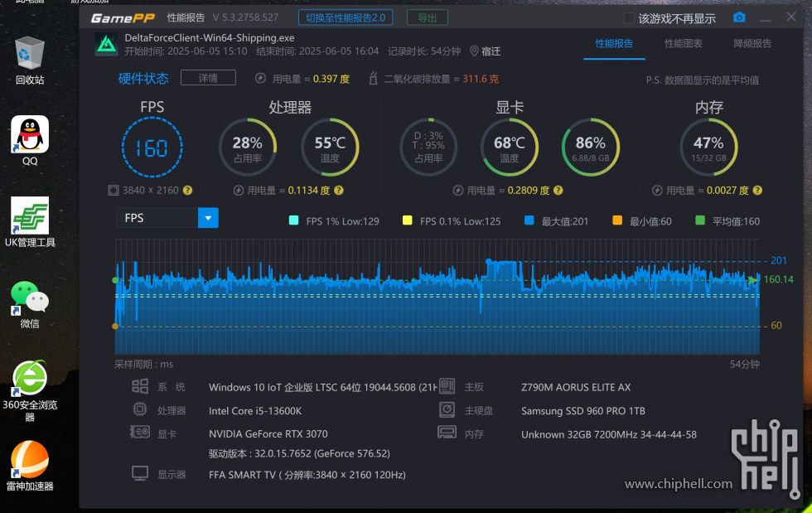The width and height of the screenshot is (812, 513).
Task: Switch to the 性能图表 tab
Action: pos(684,44)
